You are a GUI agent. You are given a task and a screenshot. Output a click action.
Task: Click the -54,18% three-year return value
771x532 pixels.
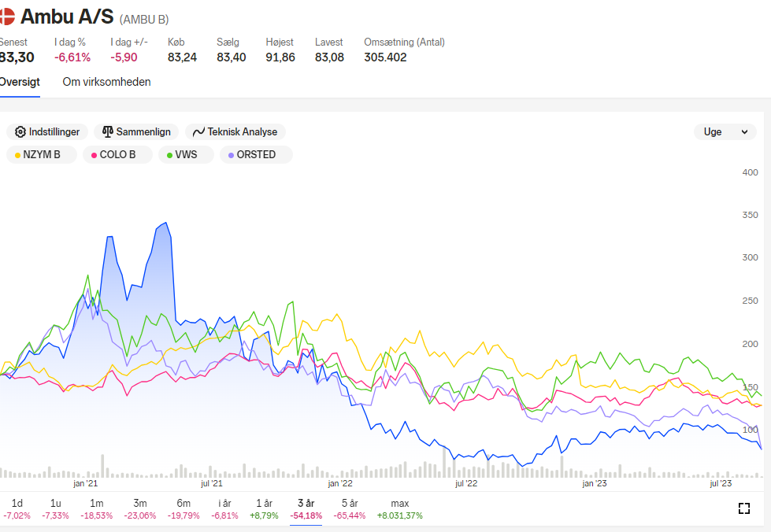tap(306, 515)
